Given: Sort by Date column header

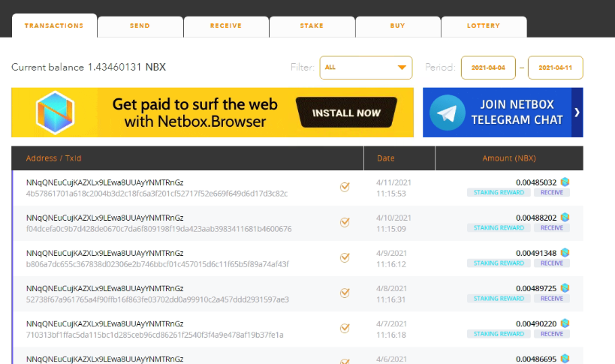Looking at the screenshot, I should [x=386, y=158].
